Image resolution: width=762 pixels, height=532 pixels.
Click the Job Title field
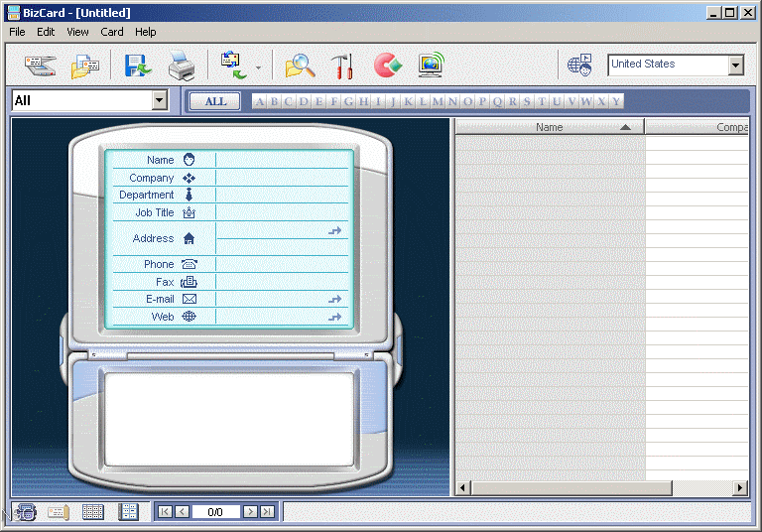[x=282, y=212]
